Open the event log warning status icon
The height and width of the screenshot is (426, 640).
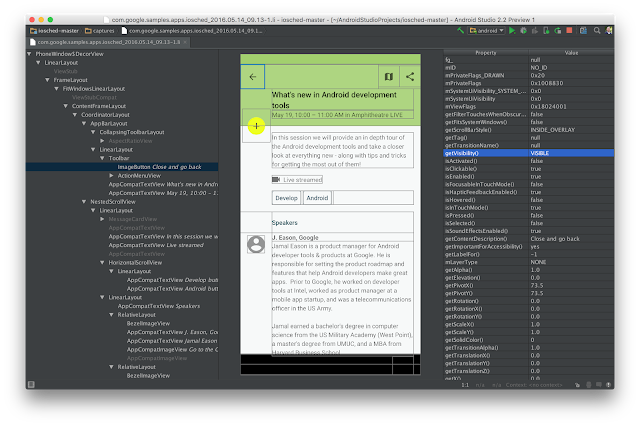pos(609,385)
